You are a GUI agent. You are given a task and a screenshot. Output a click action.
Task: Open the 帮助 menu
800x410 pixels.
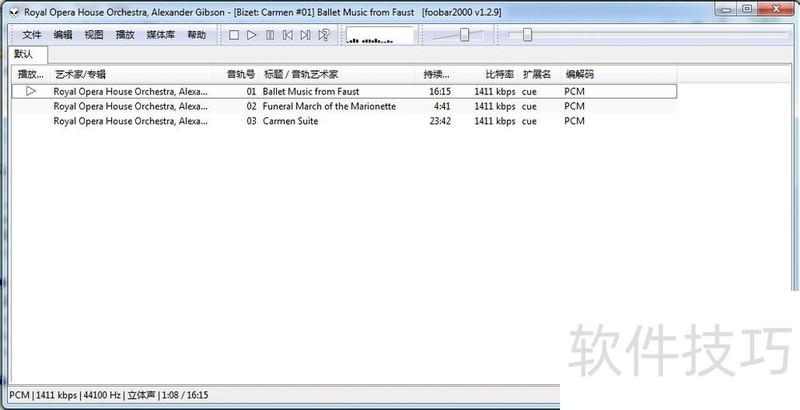[x=196, y=35]
